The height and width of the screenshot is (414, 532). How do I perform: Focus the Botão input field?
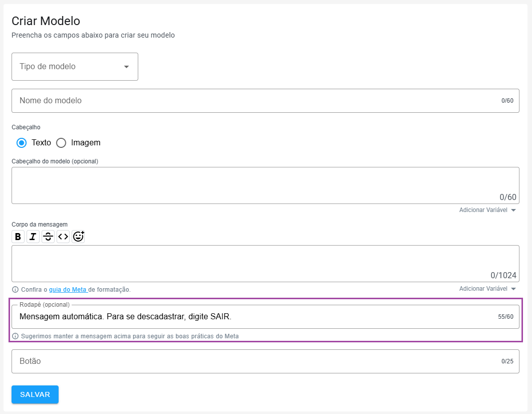click(x=265, y=361)
